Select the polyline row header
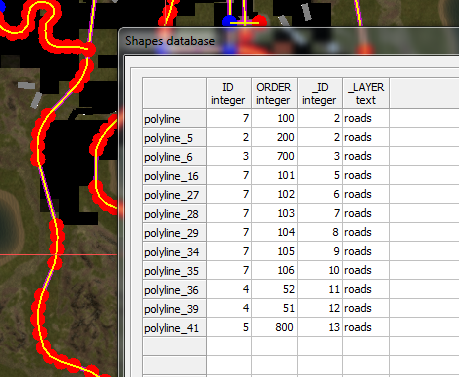The height and width of the screenshot is (377, 459). [x=174, y=118]
